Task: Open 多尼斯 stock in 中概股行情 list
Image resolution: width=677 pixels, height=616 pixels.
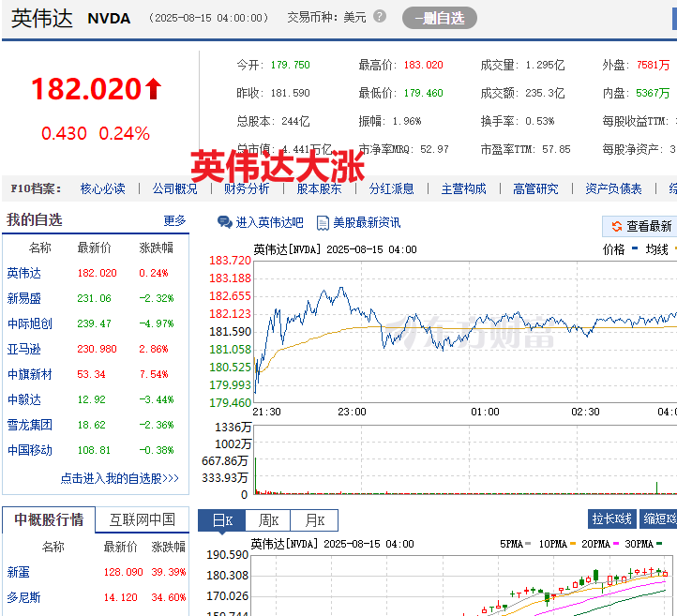Action: click(24, 598)
